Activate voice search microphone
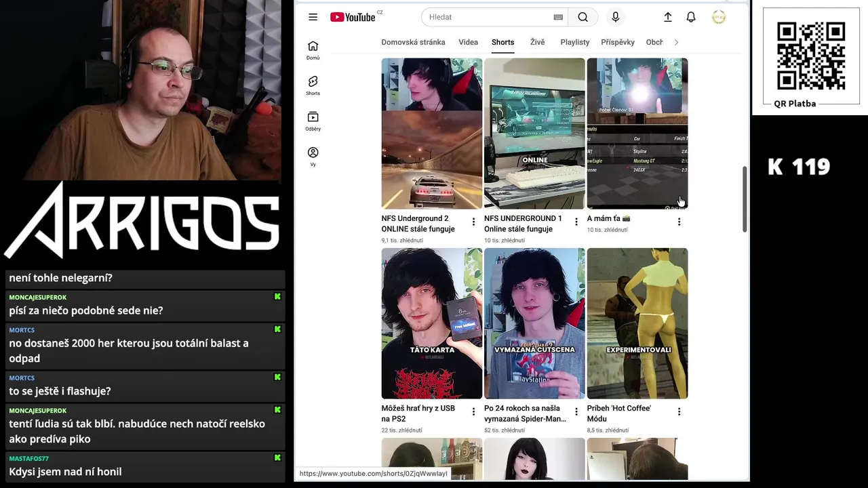The width and height of the screenshot is (868, 488). click(615, 17)
